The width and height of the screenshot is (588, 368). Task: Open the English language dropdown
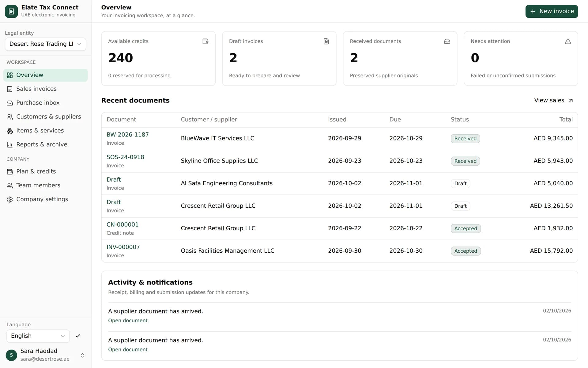38,336
